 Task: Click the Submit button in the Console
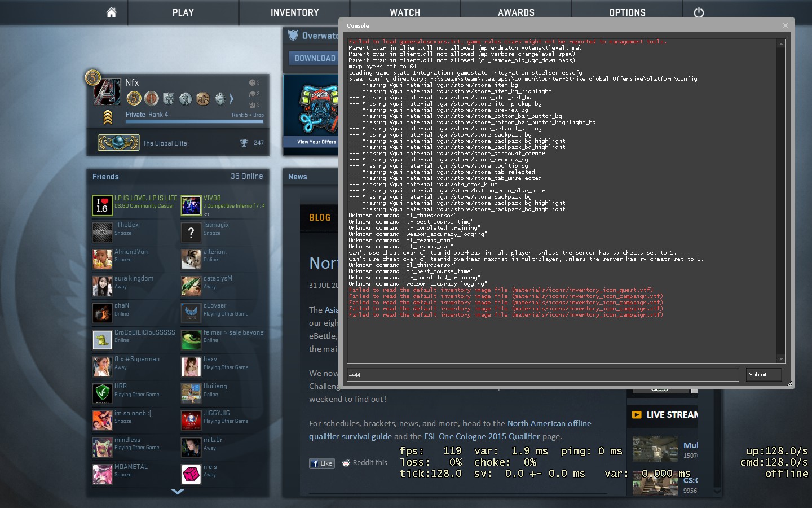(764, 375)
